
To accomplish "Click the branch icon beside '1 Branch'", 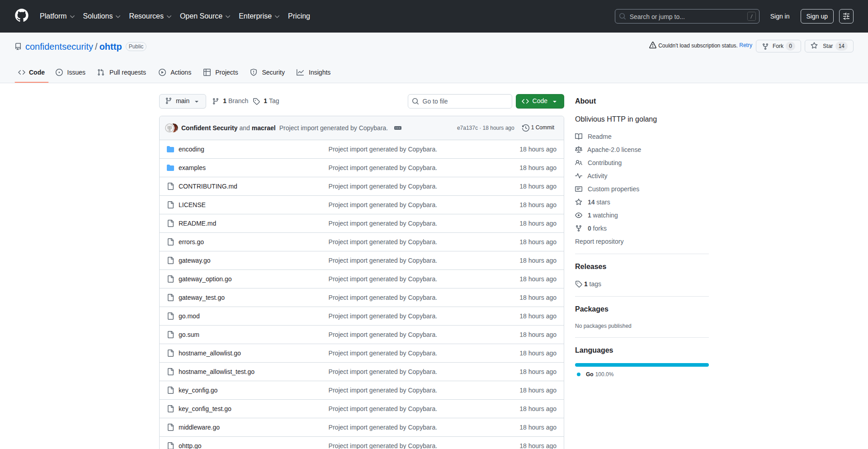I will click(x=215, y=101).
